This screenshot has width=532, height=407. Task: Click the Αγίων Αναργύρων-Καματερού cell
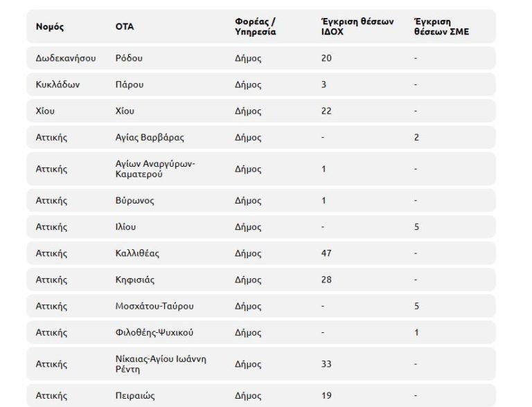pos(155,169)
